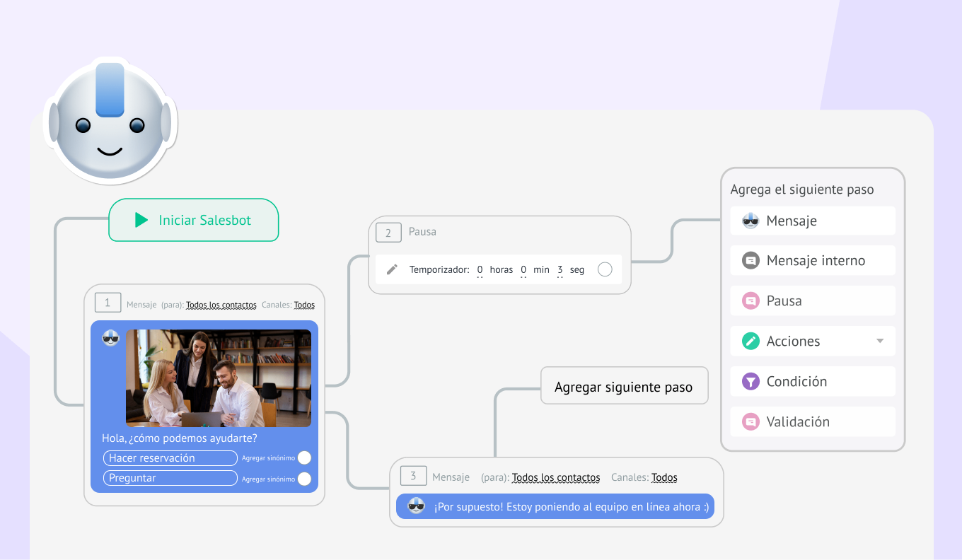Click the bot avatar in step 3 message
962x560 pixels.
click(x=416, y=506)
